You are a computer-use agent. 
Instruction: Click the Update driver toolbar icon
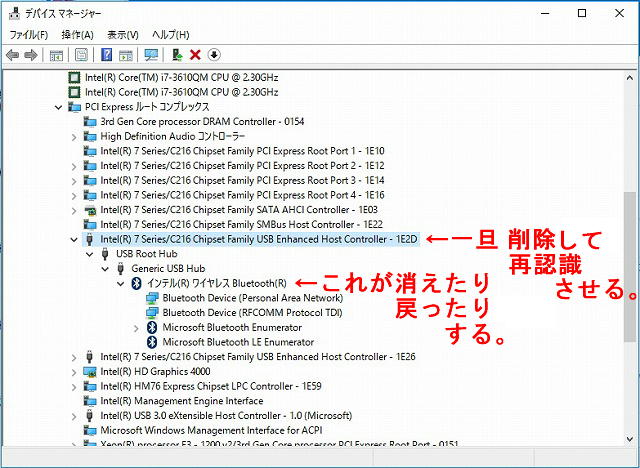(x=177, y=55)
